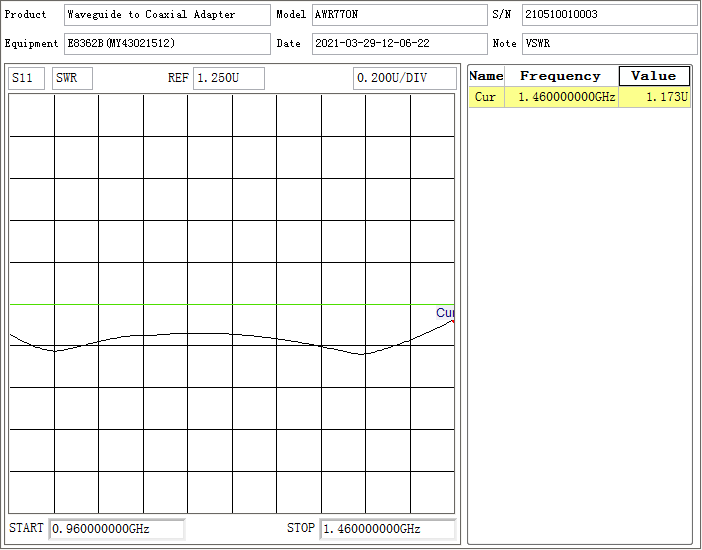
Task: Click the Frequency column header
Action: (x=561, y=76)
